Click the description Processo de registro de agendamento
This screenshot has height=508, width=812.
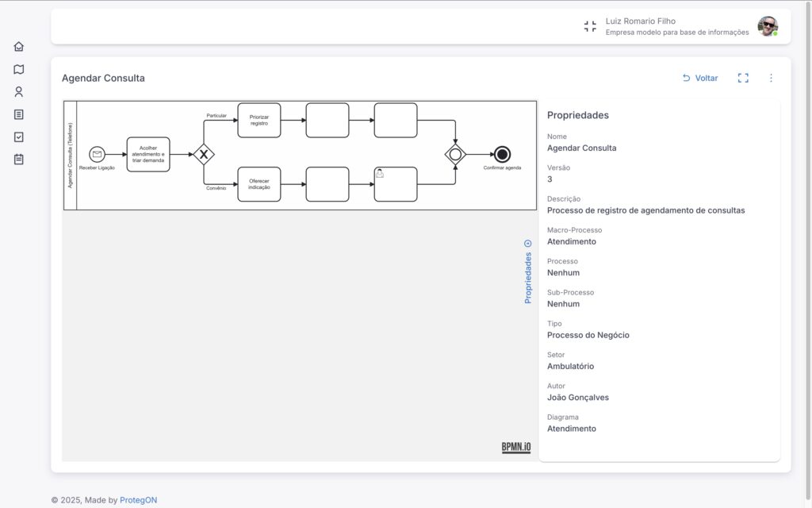tap(645, 210)
